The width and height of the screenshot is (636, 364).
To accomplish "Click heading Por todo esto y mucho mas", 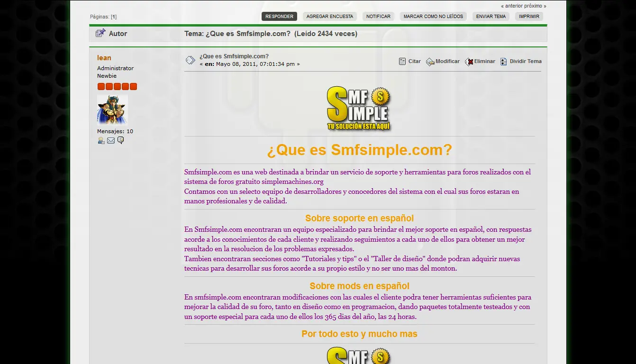I will click(x=359, y=334).
